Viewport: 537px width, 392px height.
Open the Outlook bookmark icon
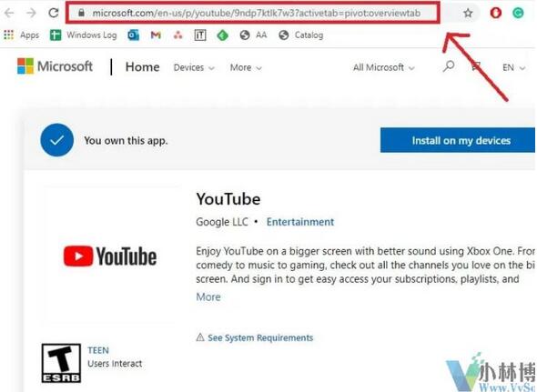pos(133,35)
